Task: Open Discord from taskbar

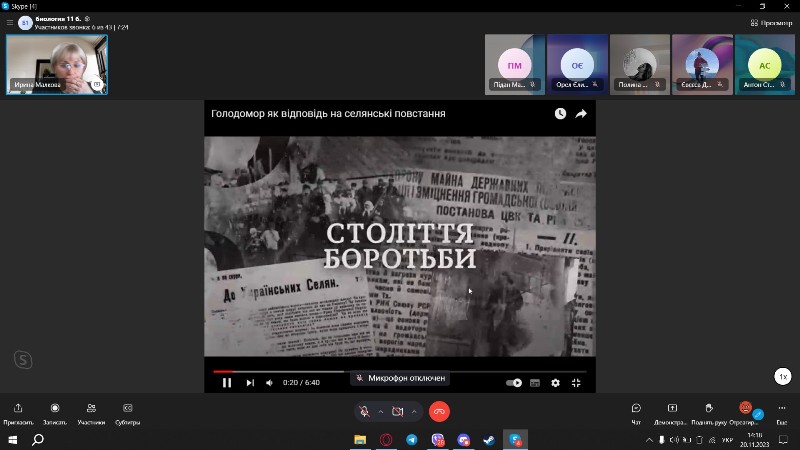Action: (463, 440)
